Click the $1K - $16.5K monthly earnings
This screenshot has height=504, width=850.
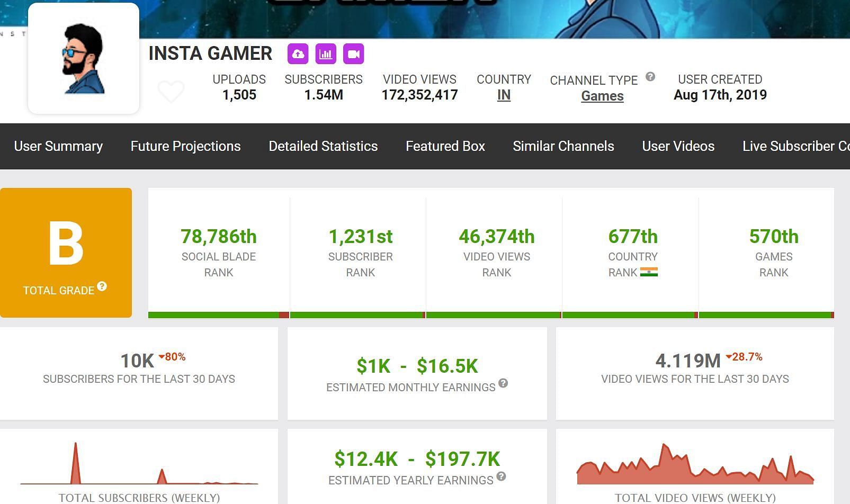417,366
